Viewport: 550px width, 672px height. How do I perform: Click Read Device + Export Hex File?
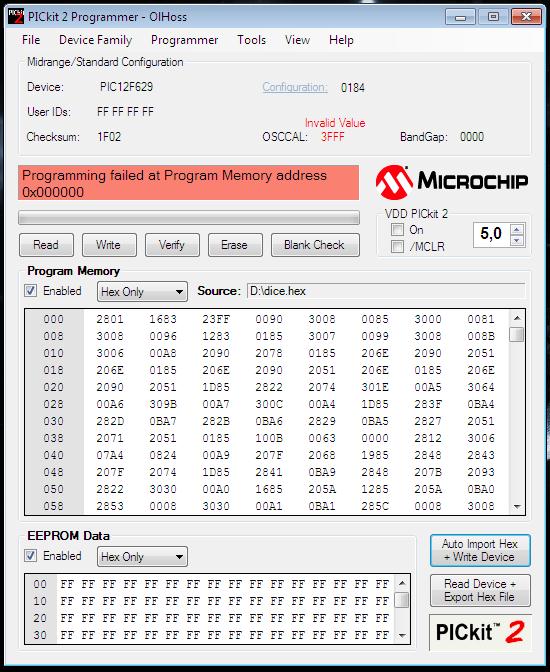pos(480,591)
